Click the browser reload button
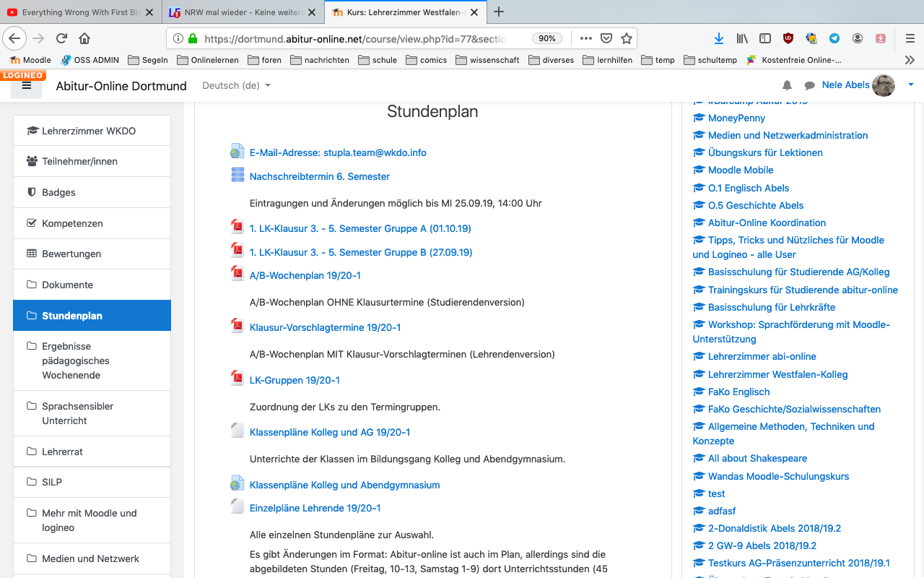Viewport: 924px width, 578px height. pos(62,38)
